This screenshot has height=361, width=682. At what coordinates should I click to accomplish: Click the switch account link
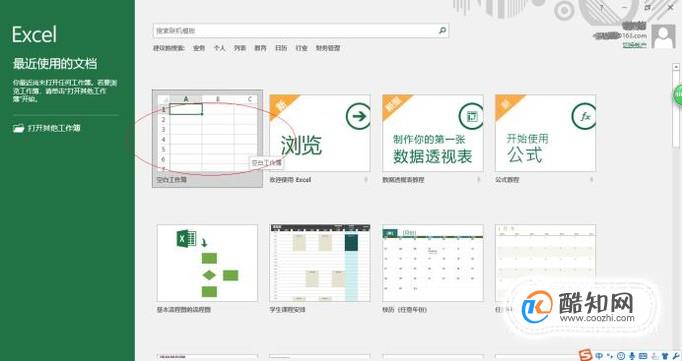coord(634,44)
